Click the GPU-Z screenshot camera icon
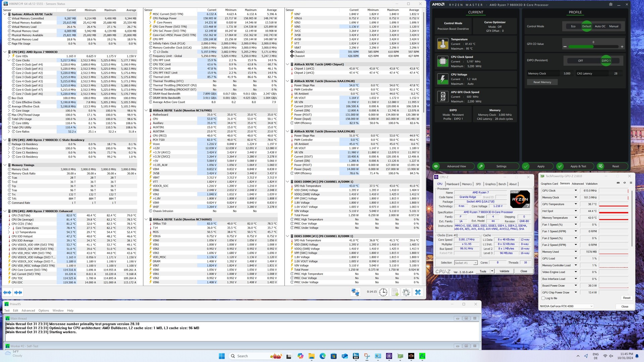 click(618, 183)
